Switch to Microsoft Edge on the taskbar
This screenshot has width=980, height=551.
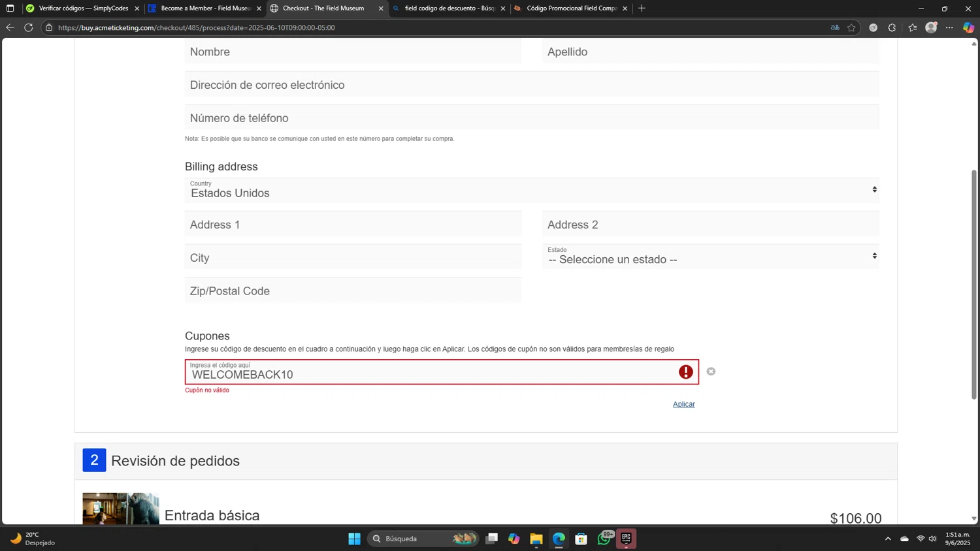pyautogui.click(x=559, y=539)
